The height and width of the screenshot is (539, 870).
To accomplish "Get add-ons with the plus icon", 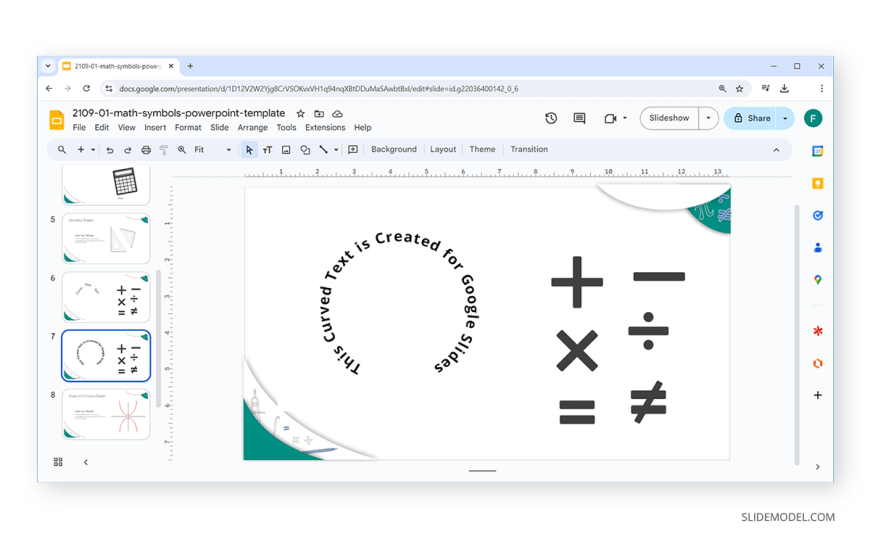I will click(817, 395).
